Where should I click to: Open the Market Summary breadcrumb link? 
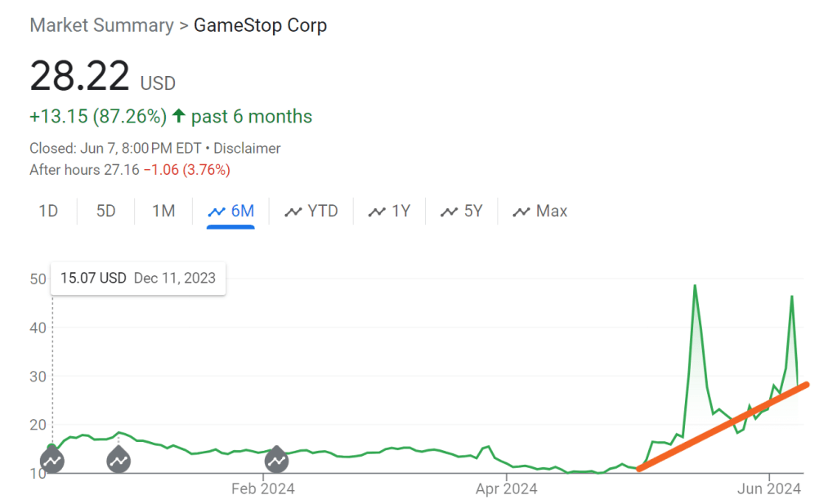pos(101,25)
